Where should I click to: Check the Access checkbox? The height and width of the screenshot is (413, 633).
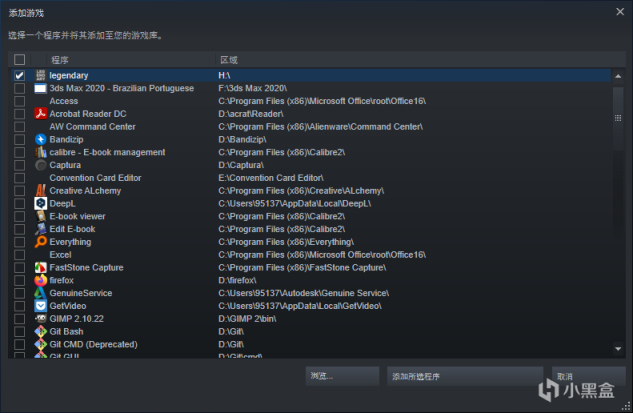(x=19, y=101)
